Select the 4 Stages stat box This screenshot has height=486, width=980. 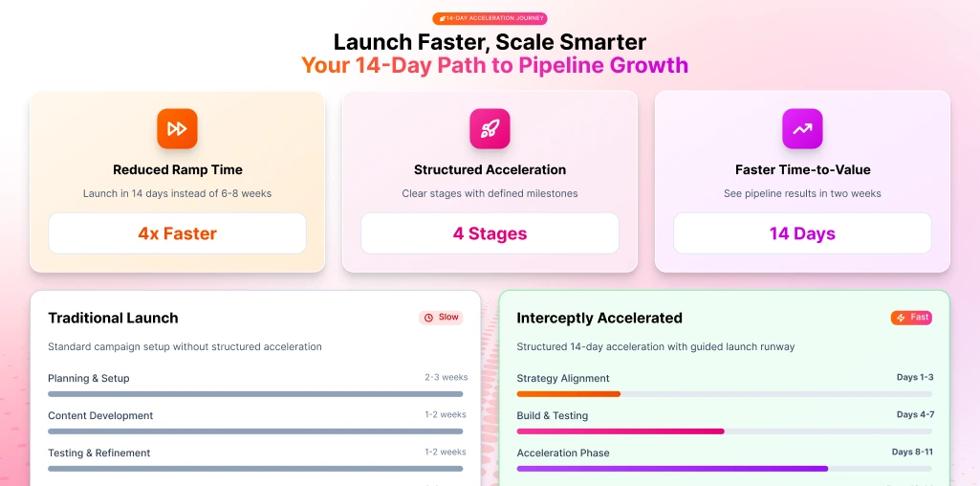(x=490, y=233)
